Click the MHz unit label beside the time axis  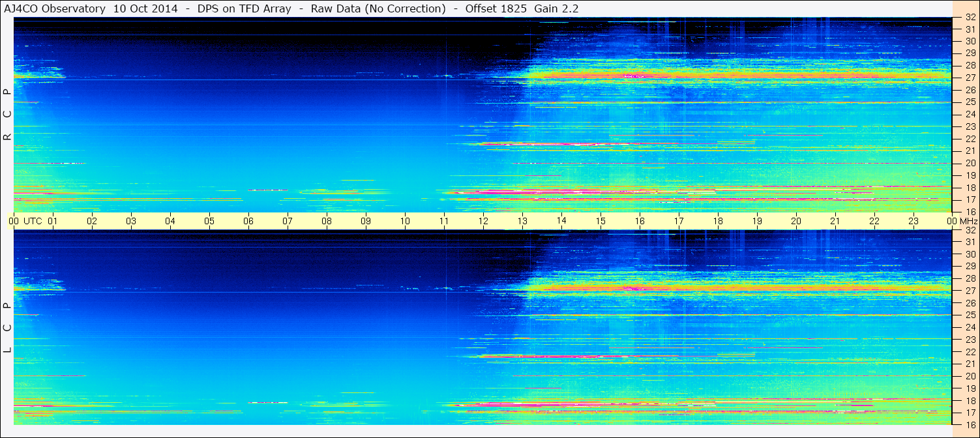tap(968, 221)
